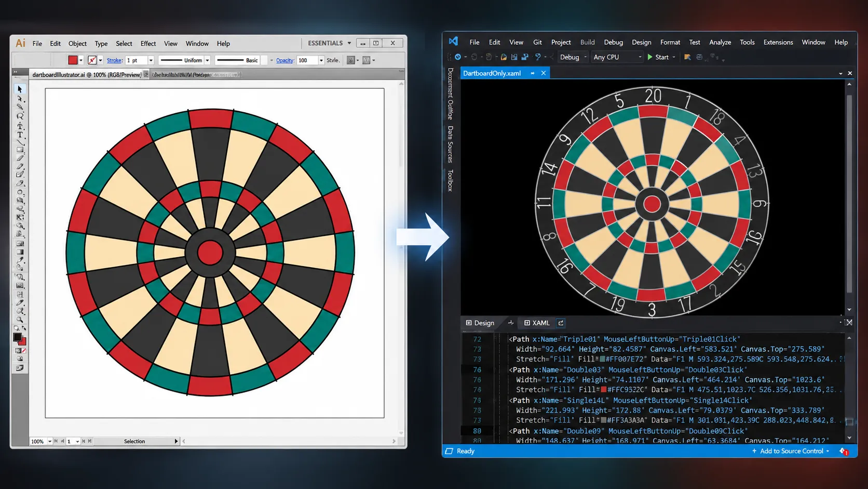The height and width of the screenshot is (489, 868).
Task: Toggle the pin on DartboardOnly.xaml tab
Action: click(533, 73)
